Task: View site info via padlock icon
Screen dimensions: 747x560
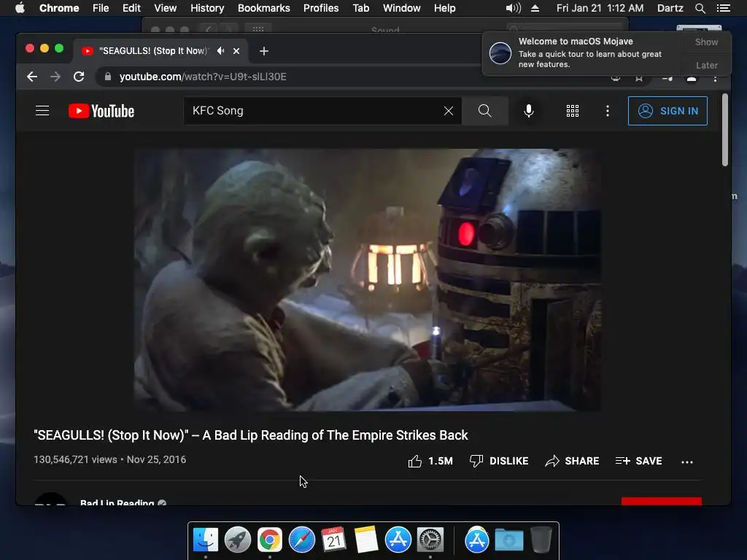Action: [108, 77]
